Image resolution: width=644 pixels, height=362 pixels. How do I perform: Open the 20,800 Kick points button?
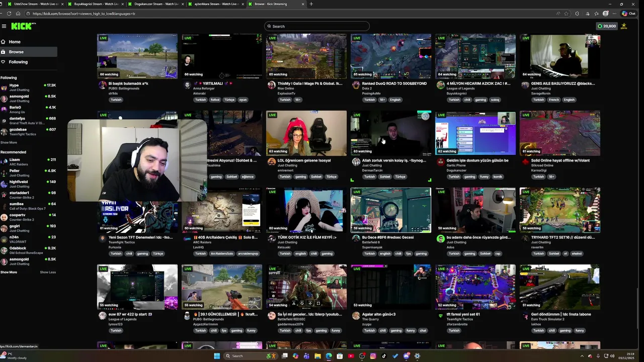607,26
